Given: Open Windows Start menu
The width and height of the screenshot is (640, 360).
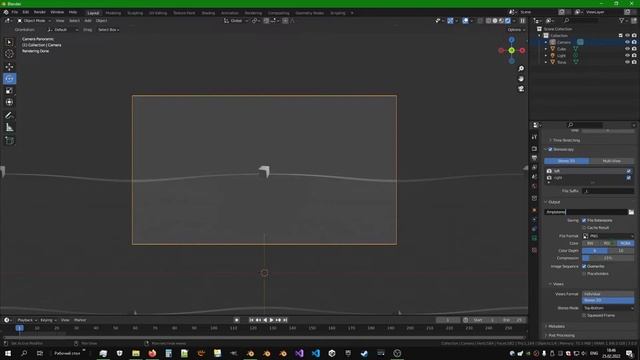Looking at the screenshot, I should [x=8, y=353].
